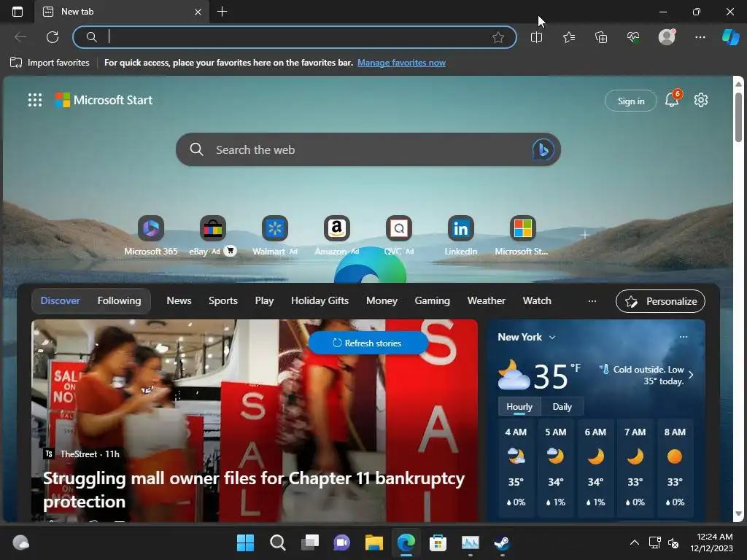Image resolution: width=747 pixels, height=560 pixels.
Task: Open the Holiday Gifts category
Action: point(320,300)
